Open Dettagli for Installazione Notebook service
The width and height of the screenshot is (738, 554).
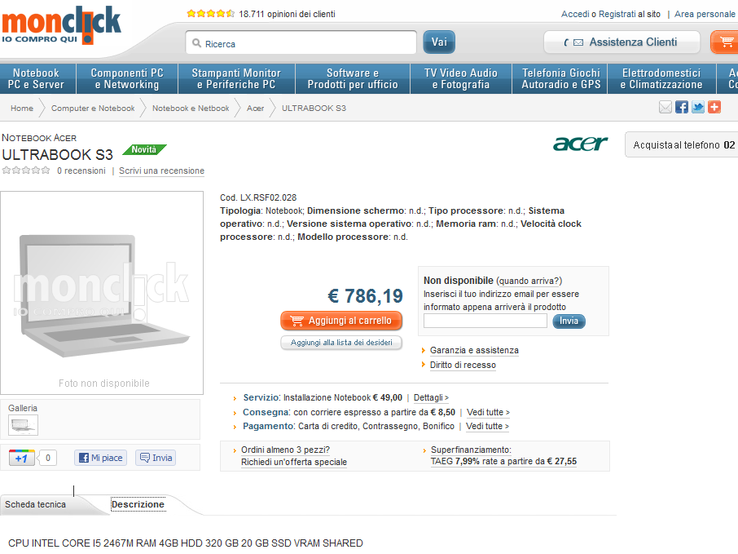click(x=431, y=398)
